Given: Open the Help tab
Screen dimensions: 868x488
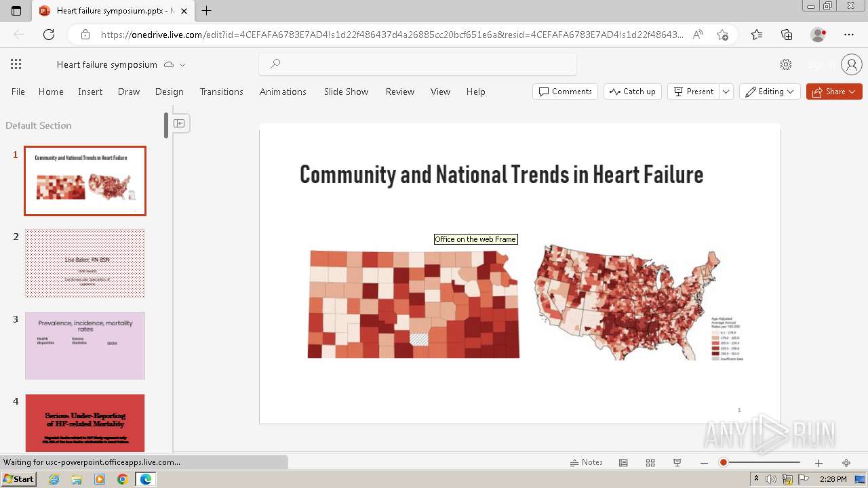Looking at the screenshot, I should pos(476,91).
